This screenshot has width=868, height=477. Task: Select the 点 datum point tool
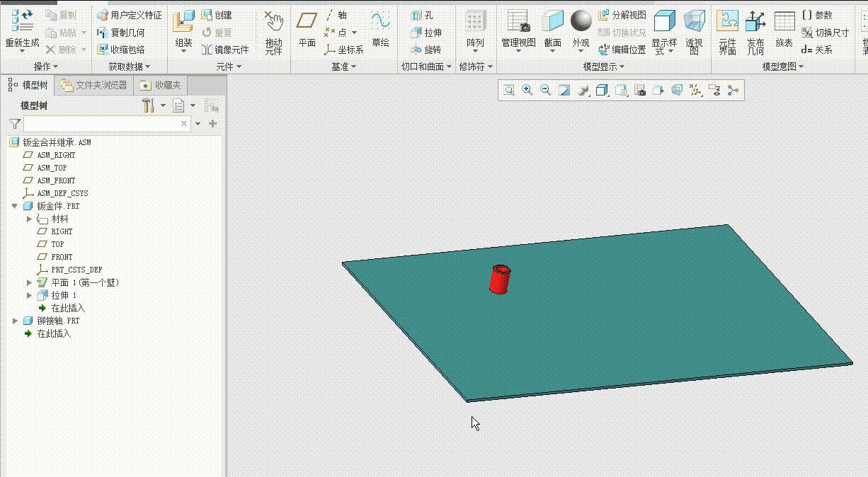tap(336, 33)
